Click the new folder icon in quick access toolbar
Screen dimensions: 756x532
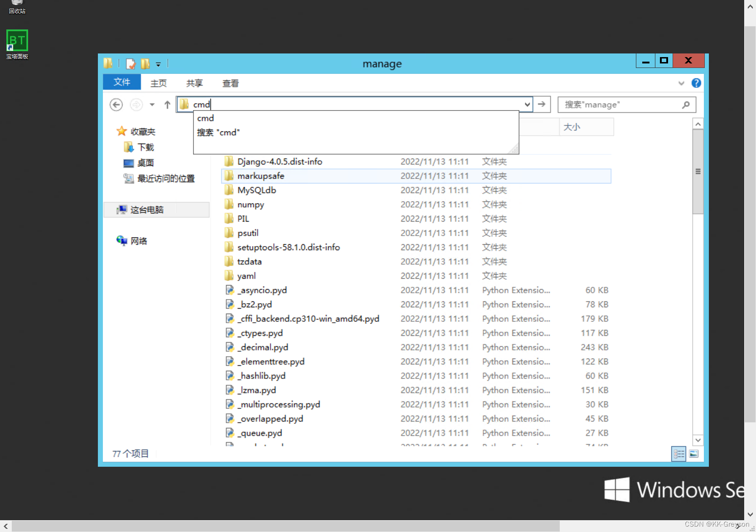(x=145, y=64)
